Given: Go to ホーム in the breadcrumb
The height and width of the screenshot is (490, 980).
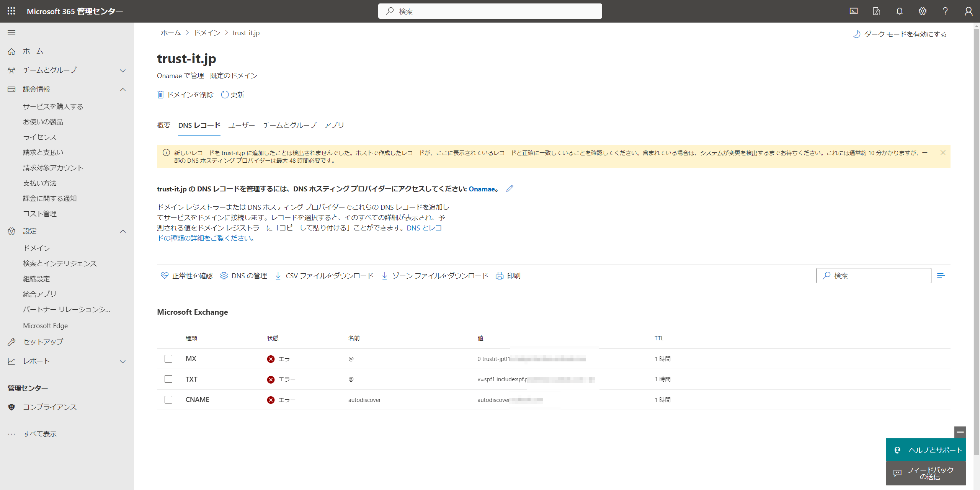Looking at the screenshot, I should 171,33.
